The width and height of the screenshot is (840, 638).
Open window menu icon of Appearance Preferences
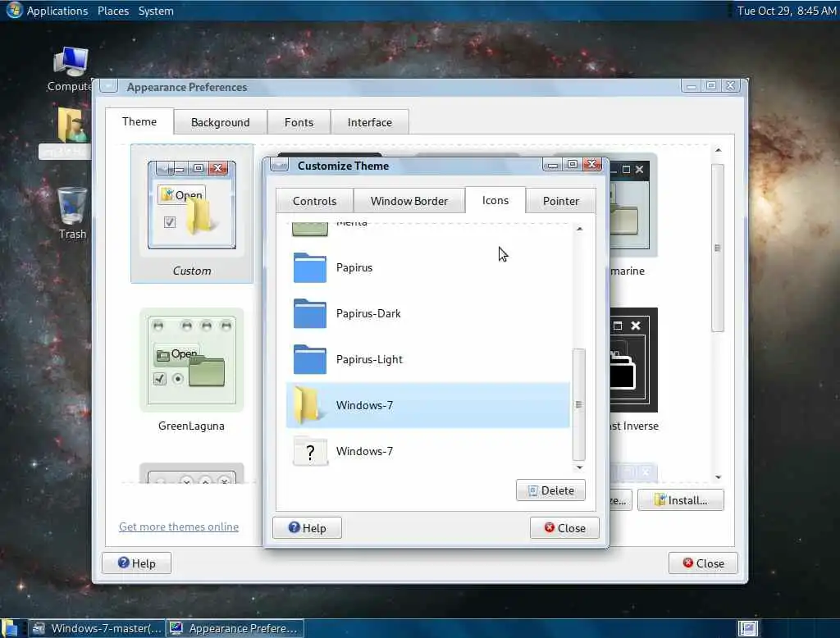click(x=109, y=86)
